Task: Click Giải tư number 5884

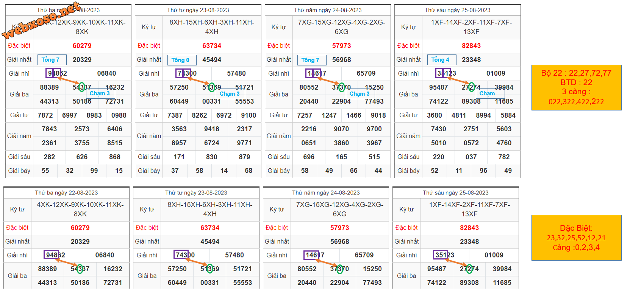Action: pos(508,115)
